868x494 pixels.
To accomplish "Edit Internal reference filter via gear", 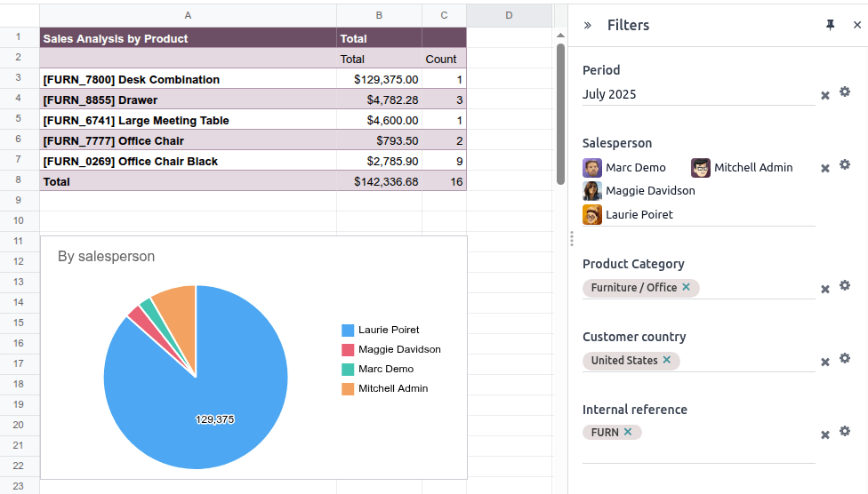I will [x=845, y=432].
